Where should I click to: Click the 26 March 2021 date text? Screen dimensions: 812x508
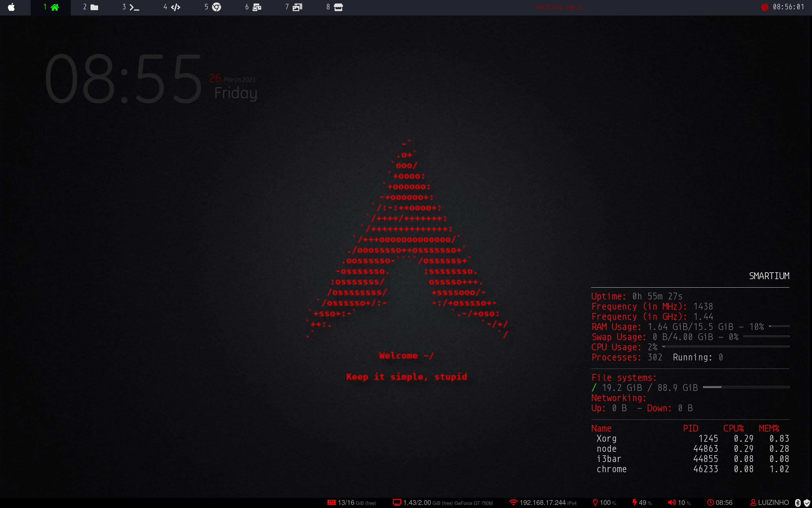tap(232, 78)
